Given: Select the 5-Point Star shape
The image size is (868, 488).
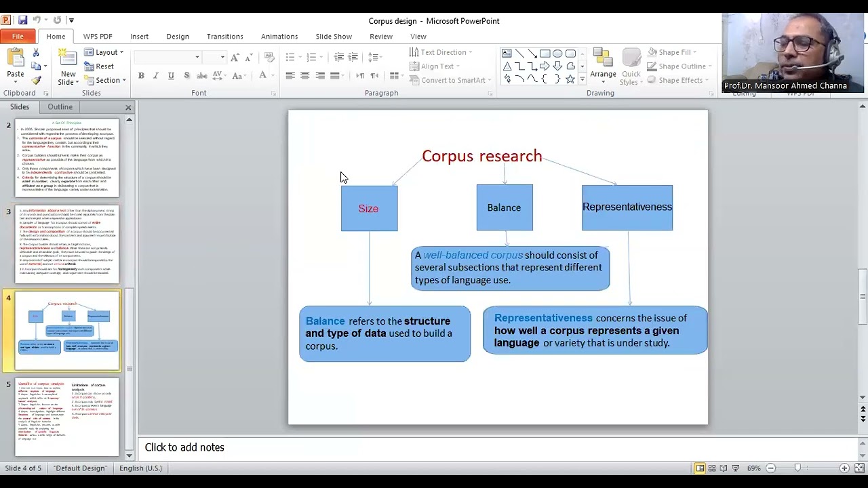Looking at the screenshot, I should click(x=570, y=79).
